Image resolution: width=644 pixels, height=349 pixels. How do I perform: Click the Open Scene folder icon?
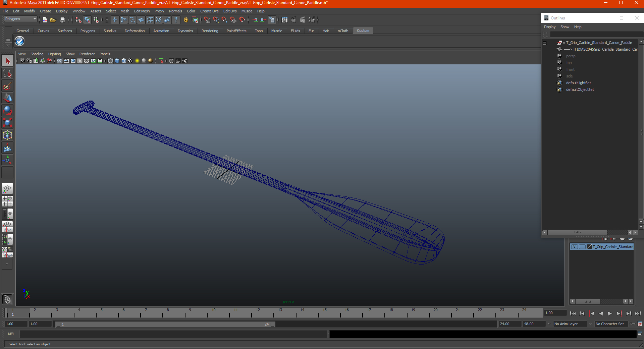(53, 20)
